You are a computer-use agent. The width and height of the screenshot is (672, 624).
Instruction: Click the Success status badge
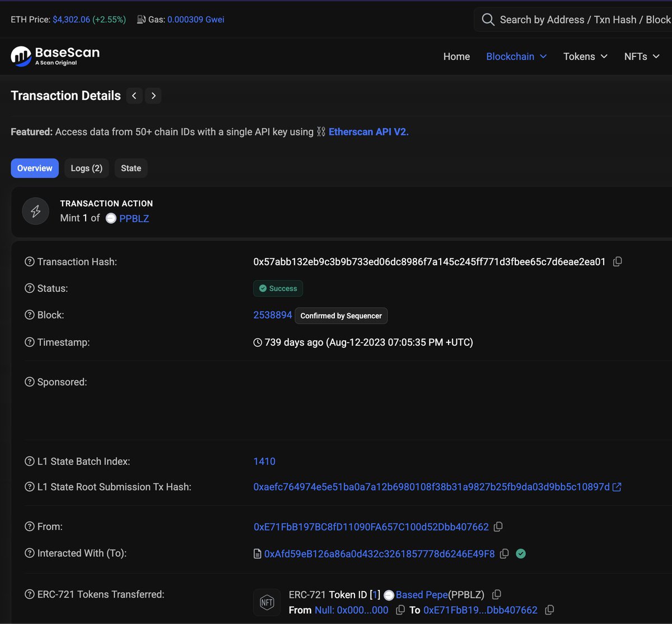tap(278, 288)
